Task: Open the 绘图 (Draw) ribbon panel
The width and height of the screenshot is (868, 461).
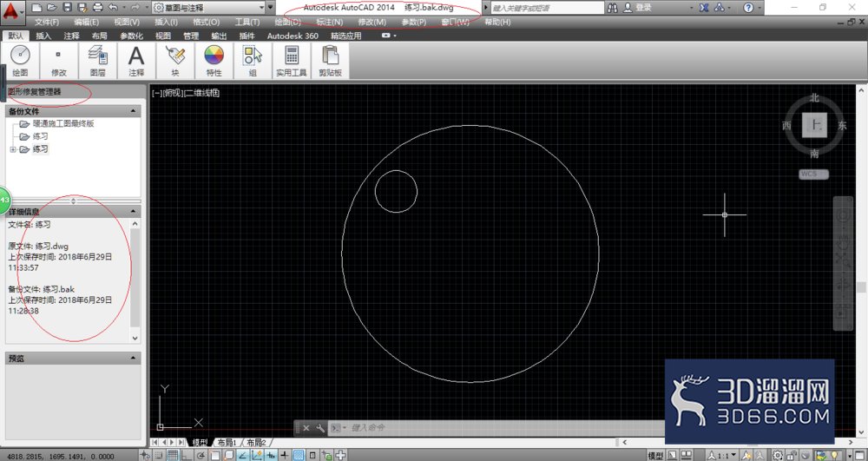Action: coord(21,60)
